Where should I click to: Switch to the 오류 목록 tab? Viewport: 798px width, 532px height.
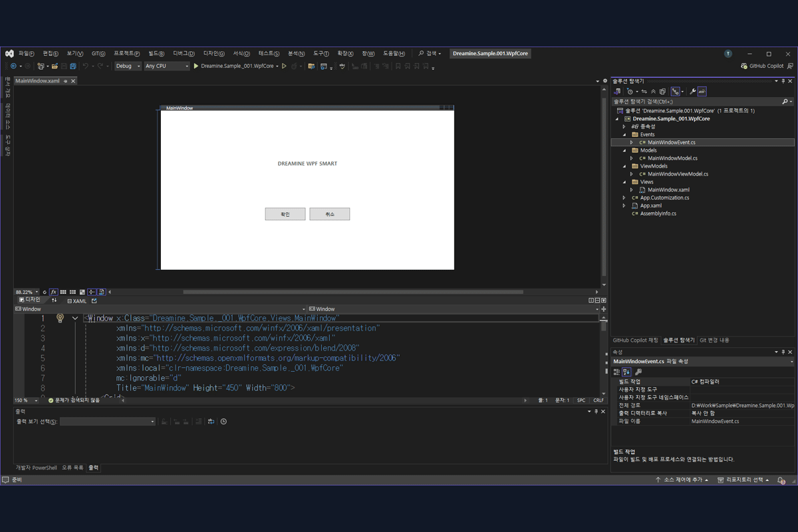pyautogui.click(x=72, y=467)
